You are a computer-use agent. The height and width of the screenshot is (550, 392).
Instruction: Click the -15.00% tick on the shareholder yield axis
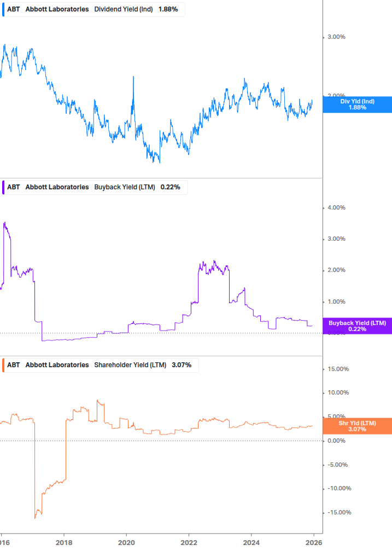coord(340,512)
